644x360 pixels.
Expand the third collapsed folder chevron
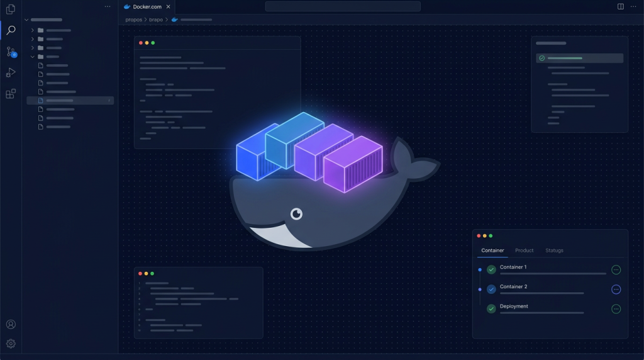coord(33,48)
